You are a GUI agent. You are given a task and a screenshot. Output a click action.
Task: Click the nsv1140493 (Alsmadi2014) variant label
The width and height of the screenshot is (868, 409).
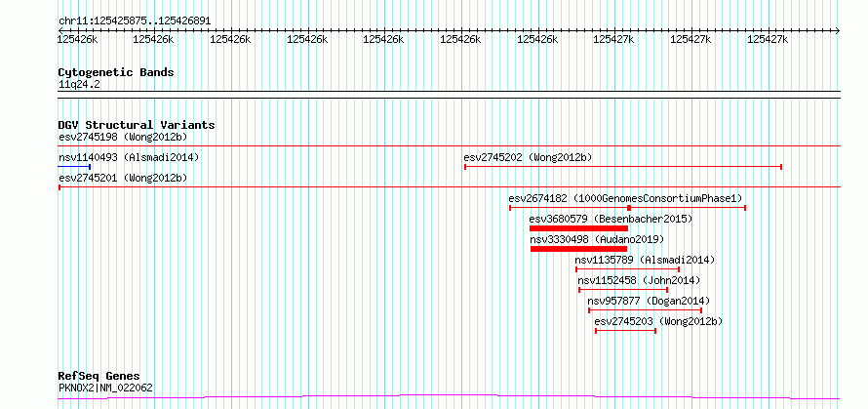129,157
